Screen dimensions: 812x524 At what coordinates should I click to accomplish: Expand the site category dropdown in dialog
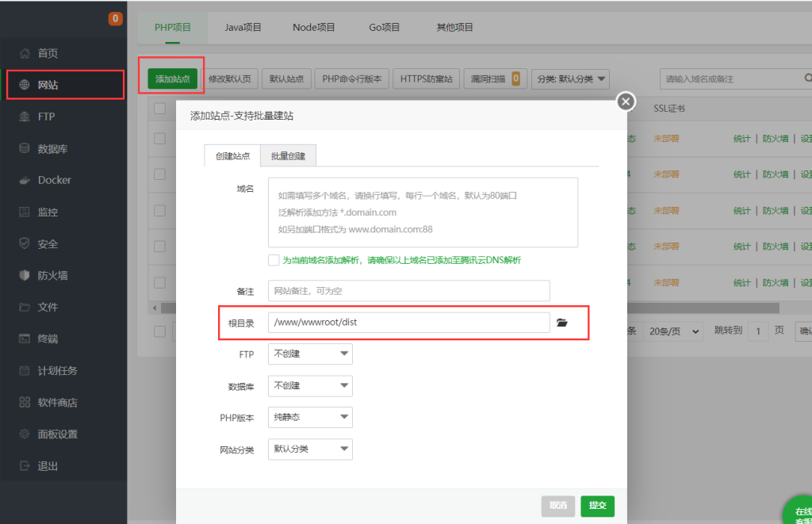coord(310,449)
